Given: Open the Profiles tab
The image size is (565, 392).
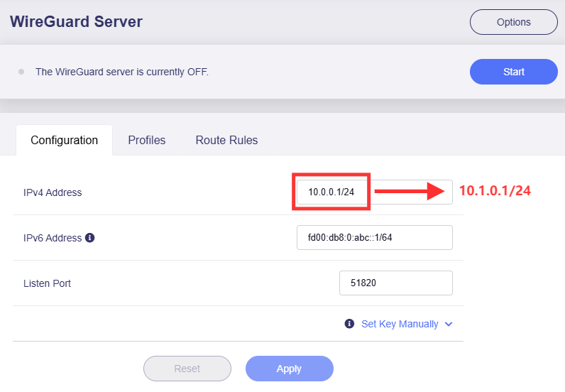Looking at the screenshot, I should pos(147,141).
